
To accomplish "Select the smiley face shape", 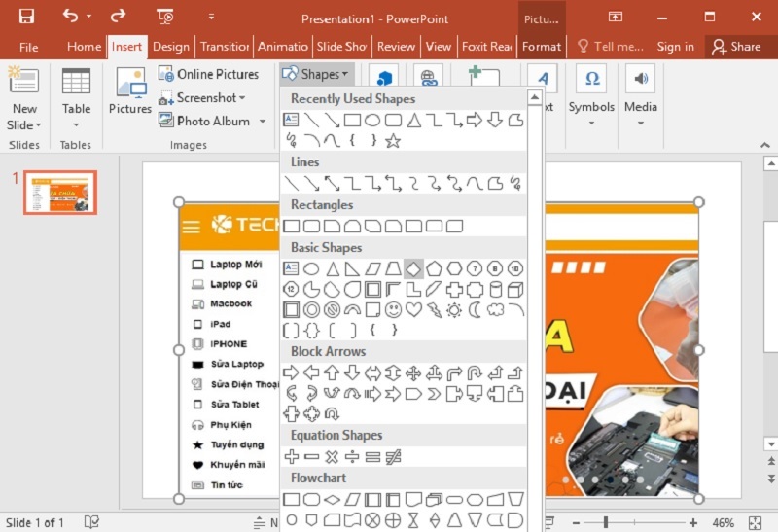I will click(393, 309).
